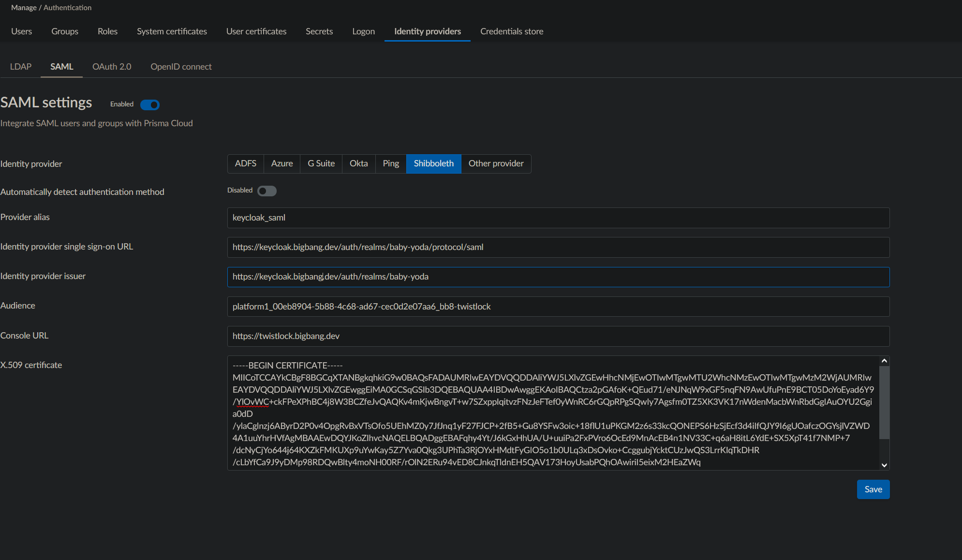Open the Logon tab

tap(363, 31)
